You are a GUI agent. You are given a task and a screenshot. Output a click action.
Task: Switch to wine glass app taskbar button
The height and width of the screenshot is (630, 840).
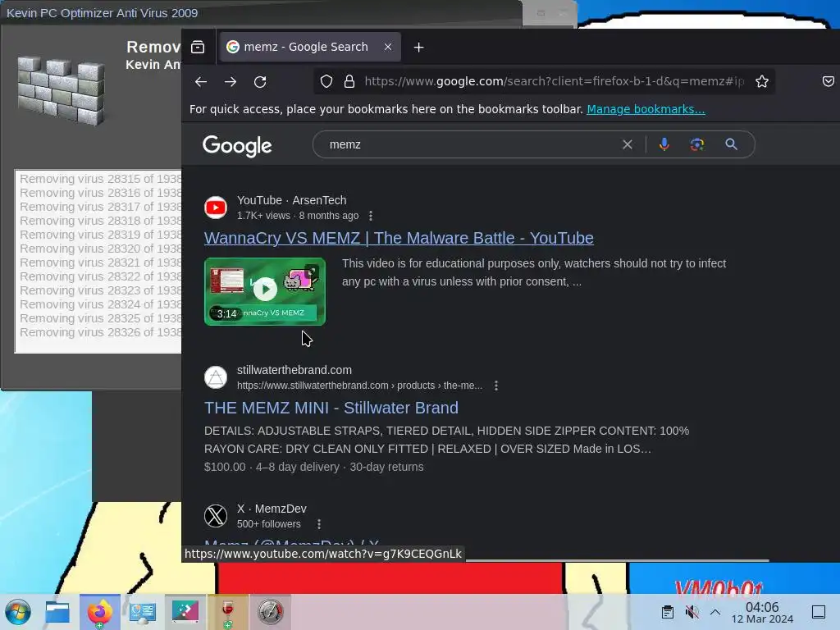tap(228, 612)
